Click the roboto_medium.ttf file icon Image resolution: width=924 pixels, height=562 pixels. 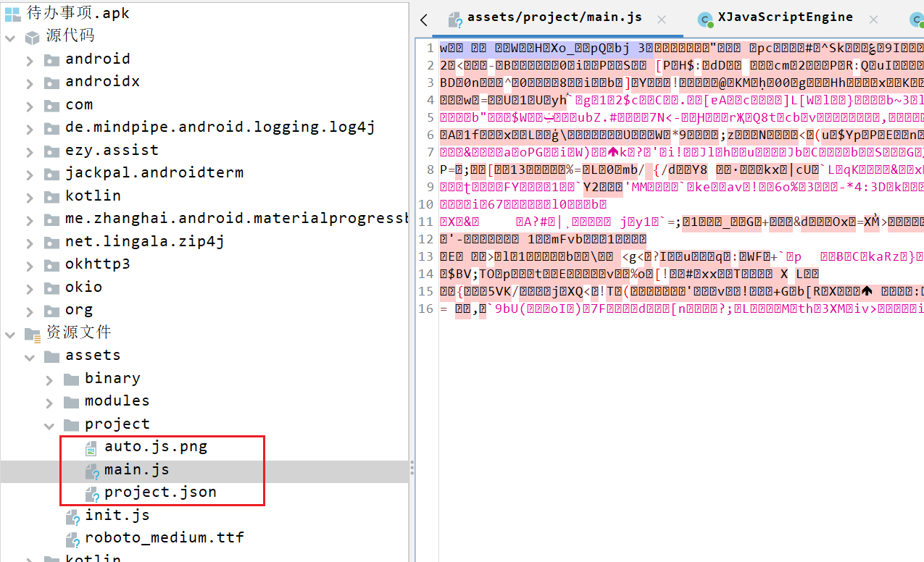pyautogui.click(x=72, y=540)
